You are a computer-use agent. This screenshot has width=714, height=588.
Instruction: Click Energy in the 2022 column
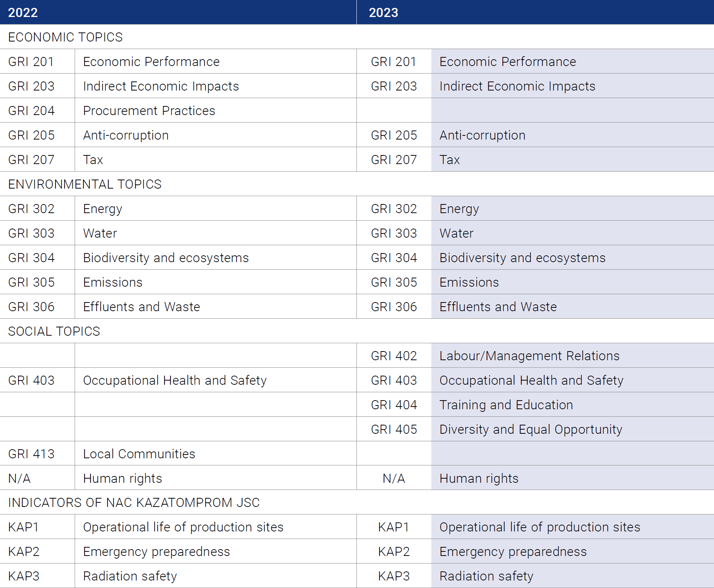(x=103, y=209)
